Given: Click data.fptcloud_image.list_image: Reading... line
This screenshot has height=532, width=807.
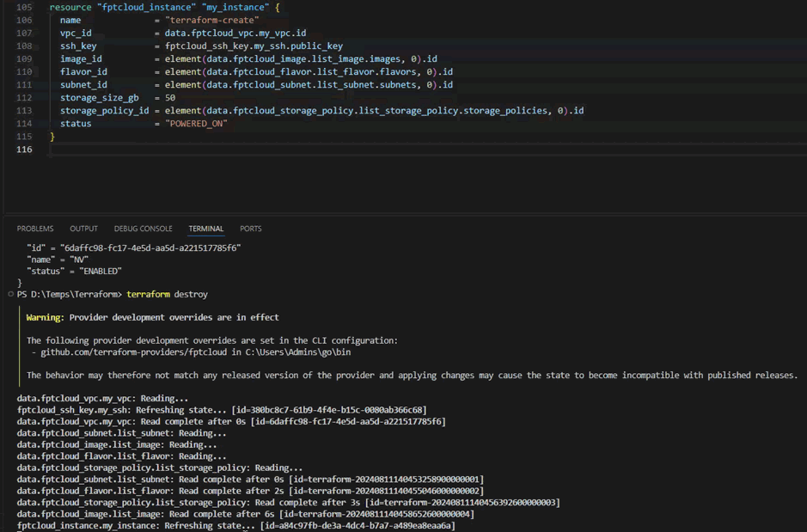Looking at the screenshot, I should click(x=117, y=444).
